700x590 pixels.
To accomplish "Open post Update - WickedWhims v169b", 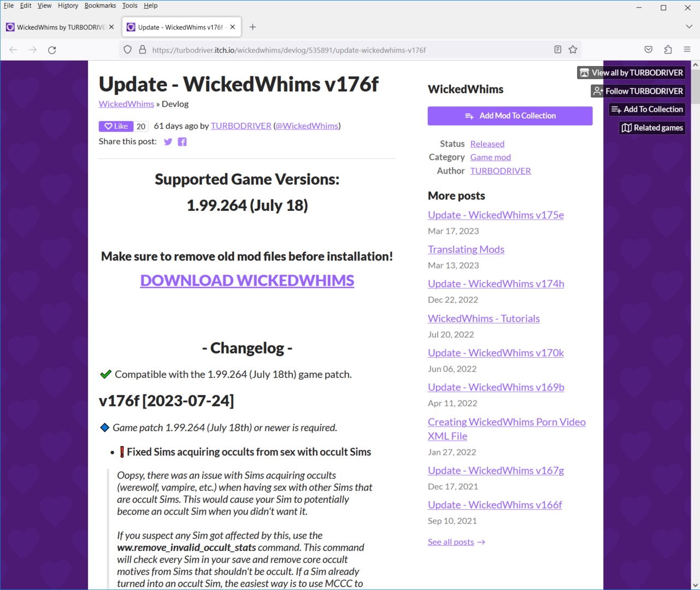I will coord(496,387).
